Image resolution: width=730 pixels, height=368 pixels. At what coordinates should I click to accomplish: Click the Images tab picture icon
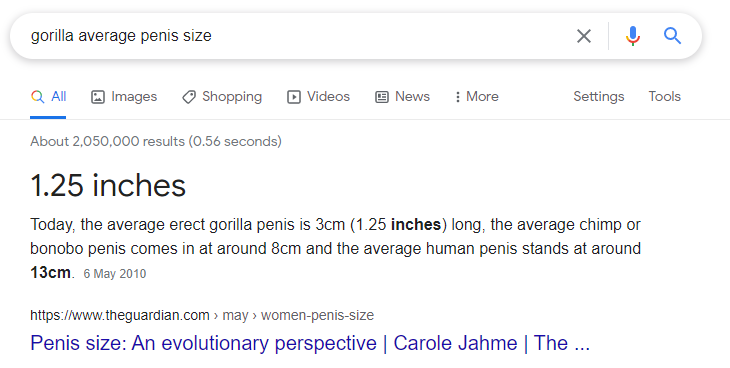[98, 97]
